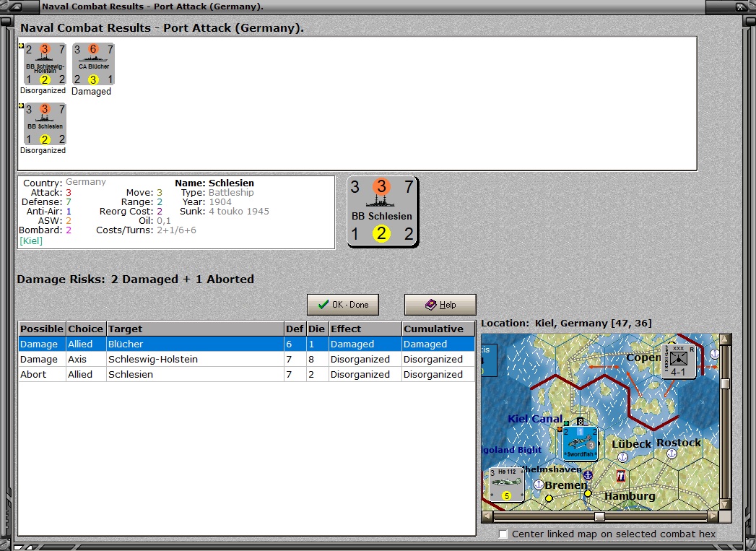
Task: Click the large BB Schlesien unit counter
Action: pyautogui.click(x=383, y=212)
